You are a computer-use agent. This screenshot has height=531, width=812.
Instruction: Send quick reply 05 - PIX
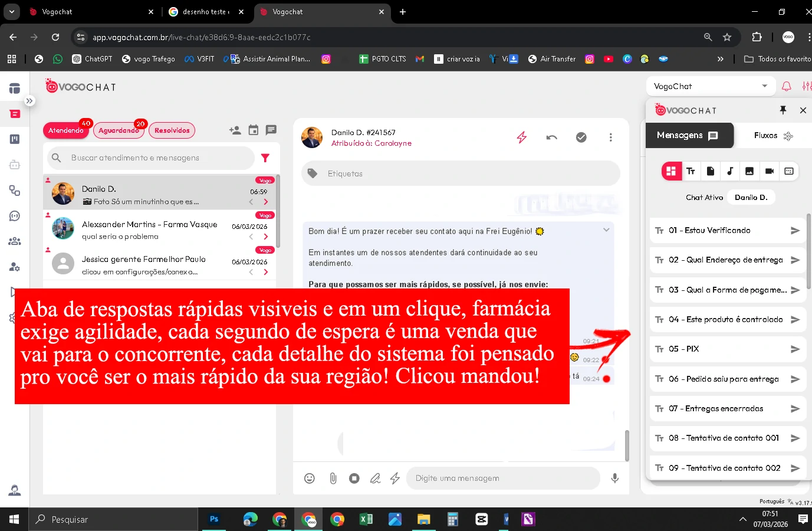(x=795, y=349)
